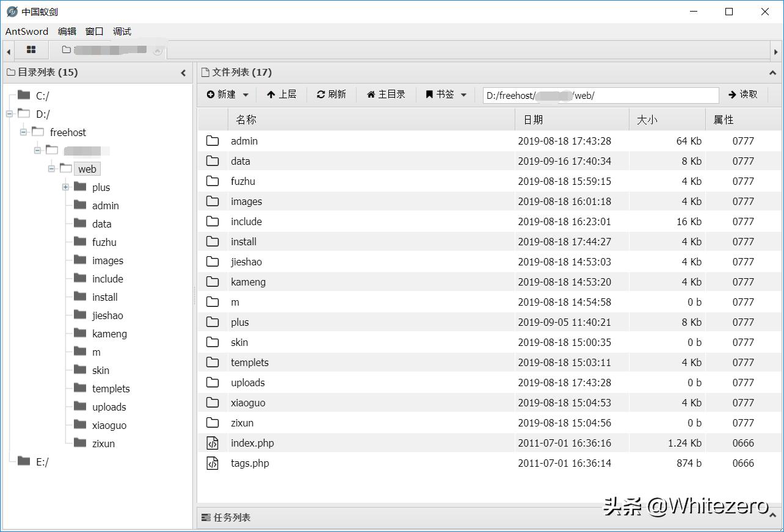Open the AntSword menu
This screenshot has width=784, height=532.
pos(27,31)
